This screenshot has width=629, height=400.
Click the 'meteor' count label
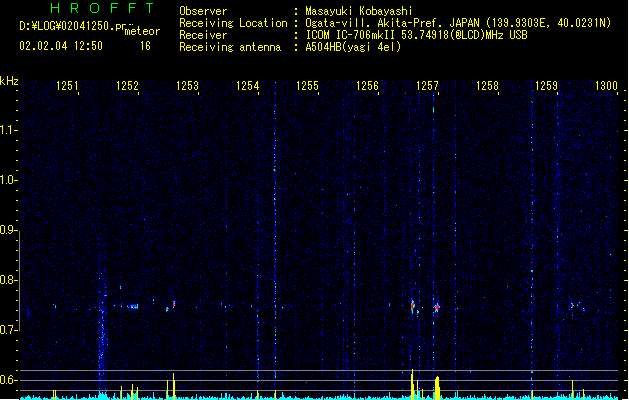[x=142, y=31]
